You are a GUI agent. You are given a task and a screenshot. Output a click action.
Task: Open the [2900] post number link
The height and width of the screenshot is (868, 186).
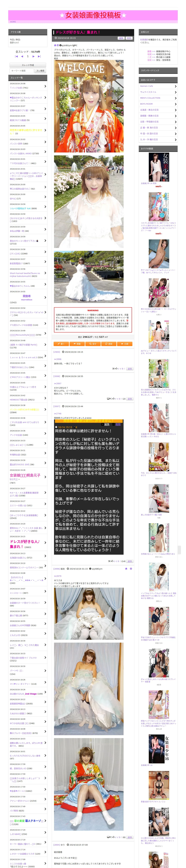click(57, 352)
